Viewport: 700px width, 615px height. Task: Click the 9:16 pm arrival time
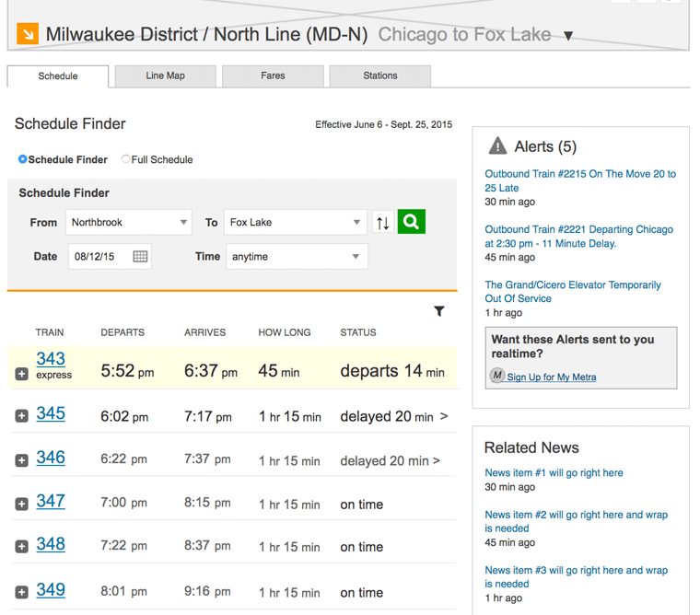(x=207, y=591)
